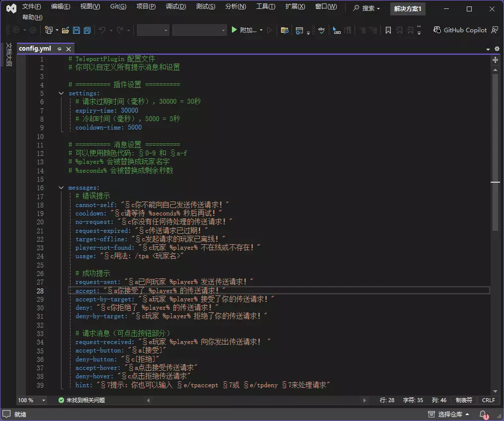
Task: Open the solution platforms combo box
Action: [199, 30]
